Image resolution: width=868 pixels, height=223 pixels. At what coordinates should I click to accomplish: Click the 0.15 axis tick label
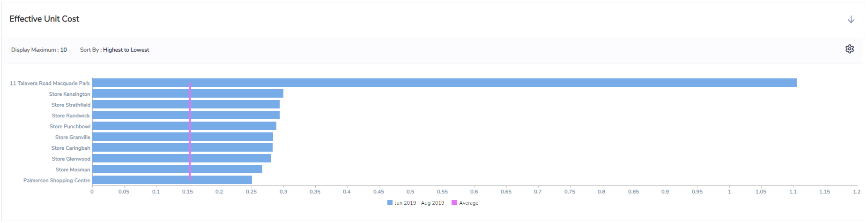[187, 192]
